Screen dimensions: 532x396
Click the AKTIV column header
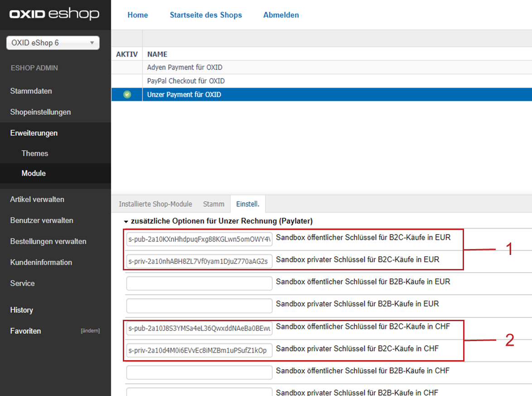click(x=127, y=54)
